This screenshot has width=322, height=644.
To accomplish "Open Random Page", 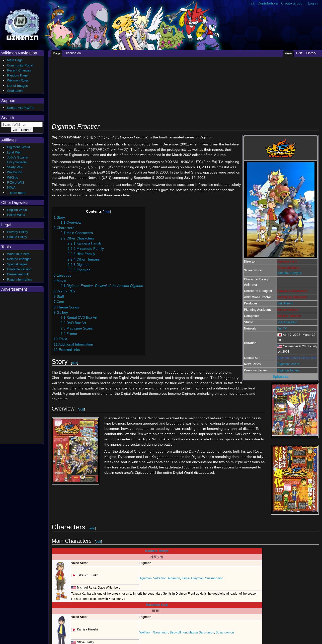I will pyautogui.click(x=17, y=75).
